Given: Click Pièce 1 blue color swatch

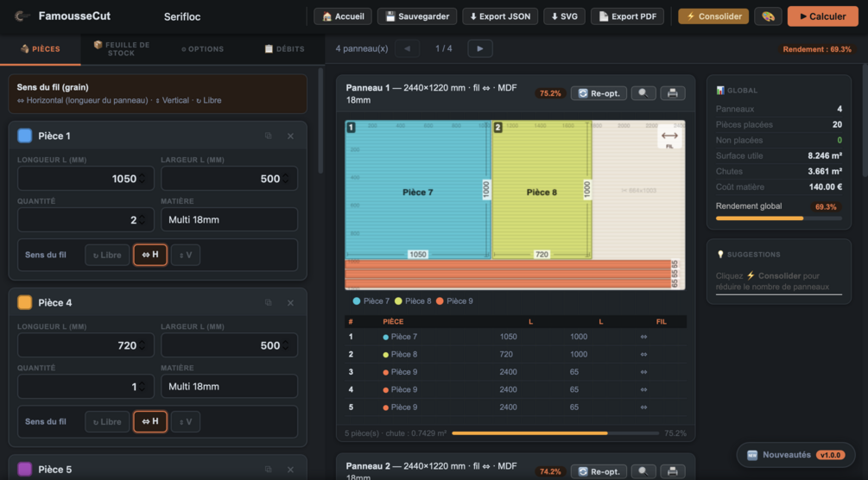Looking at the screenshot, I should pyautogui.click(x=24, y=136).
